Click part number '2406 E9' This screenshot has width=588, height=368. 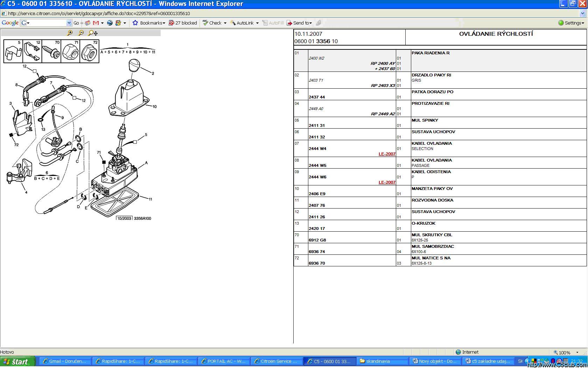click(x=317, y=194)
